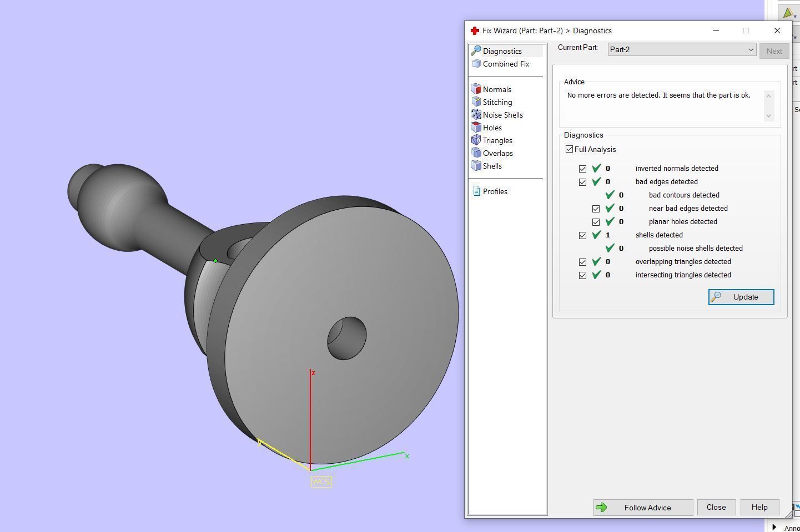
Task: Close Fix Wizard with title bar X
Action: click(x=777, y=31)
